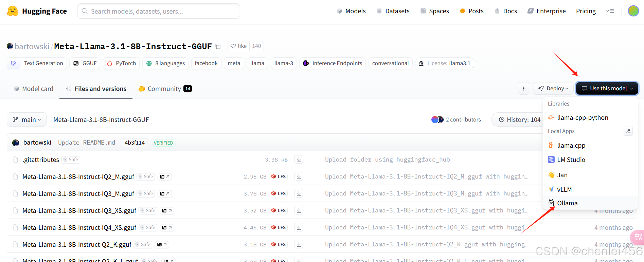Click the facebook tag

click(206, 63)
